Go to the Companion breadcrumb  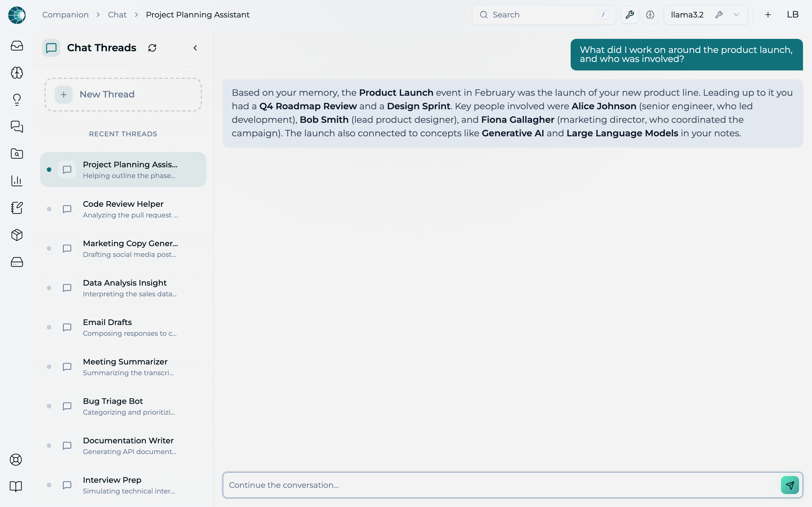coord(65,15)
